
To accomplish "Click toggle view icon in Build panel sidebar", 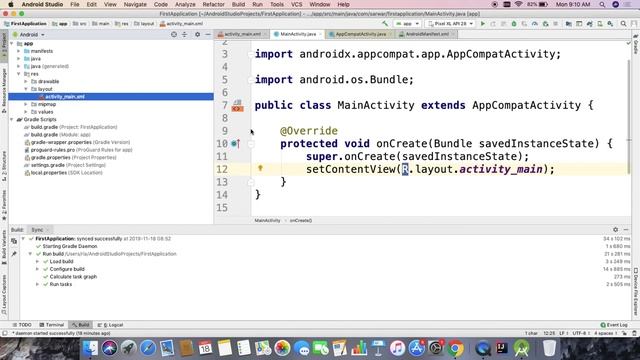I will coord(14,241).
